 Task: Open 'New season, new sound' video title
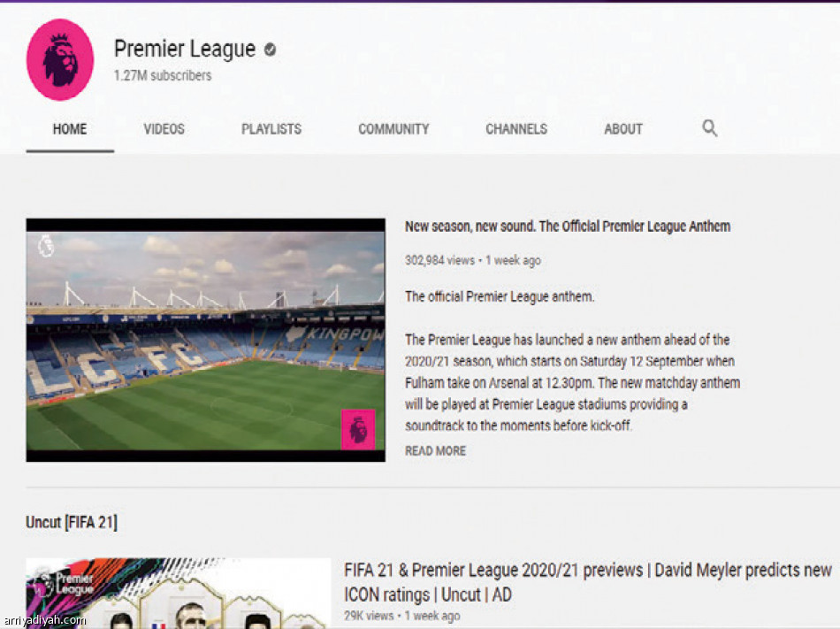567,226
